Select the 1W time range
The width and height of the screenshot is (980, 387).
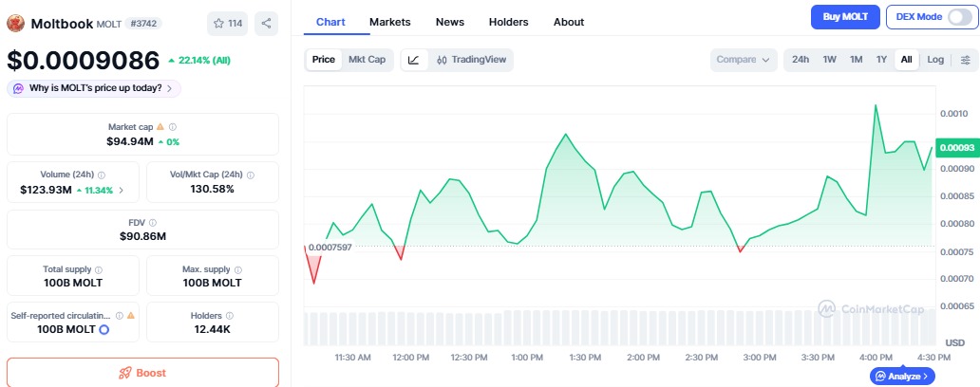pyautogui.click(x=829, y=60)
